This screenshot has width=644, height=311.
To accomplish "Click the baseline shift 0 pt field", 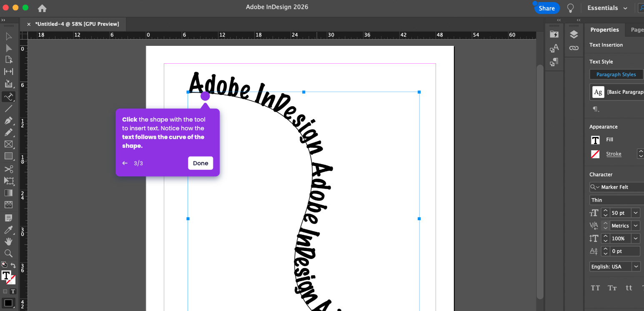I will [625, 251].
